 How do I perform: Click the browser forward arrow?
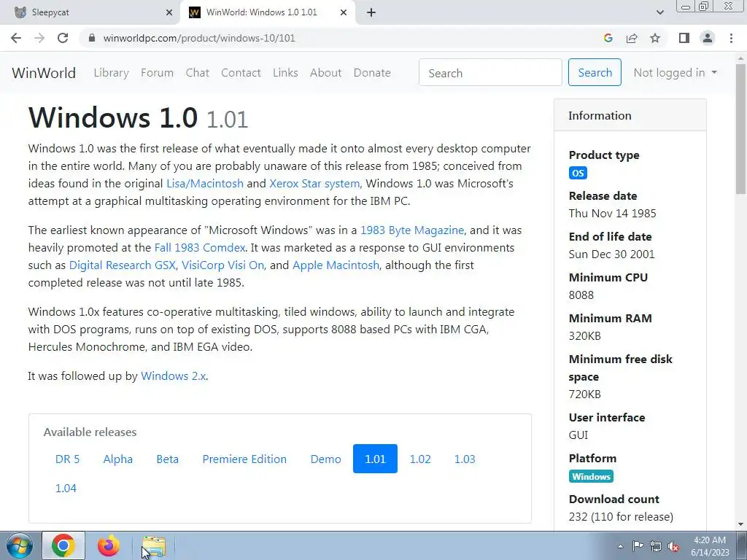[x=39, y=38]
